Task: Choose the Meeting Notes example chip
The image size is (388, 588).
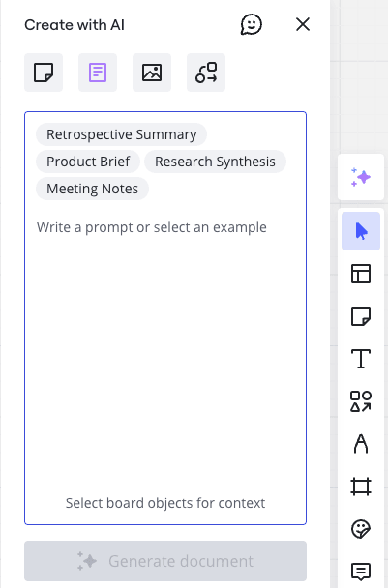Action: coord(92,189)
